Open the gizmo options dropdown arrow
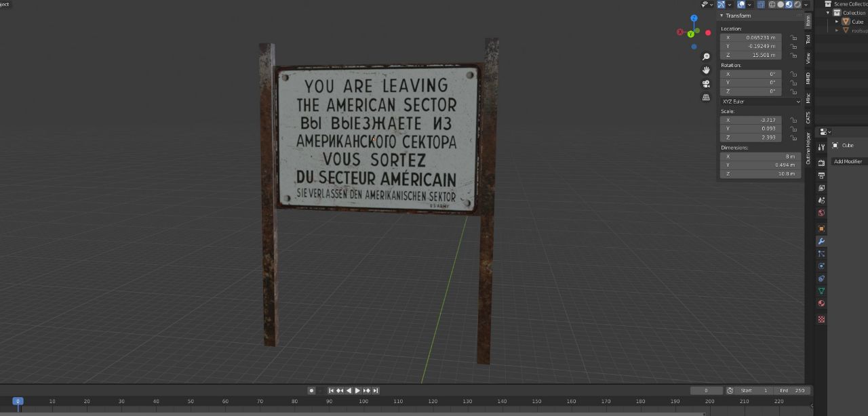Image resolution: width=868 pixels, height=416 pixels. (x=730, y=4)
